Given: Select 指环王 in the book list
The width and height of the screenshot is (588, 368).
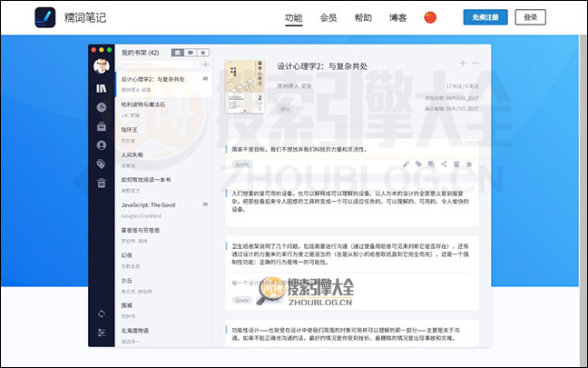Looking at the screenshot, I should point(164,134).
